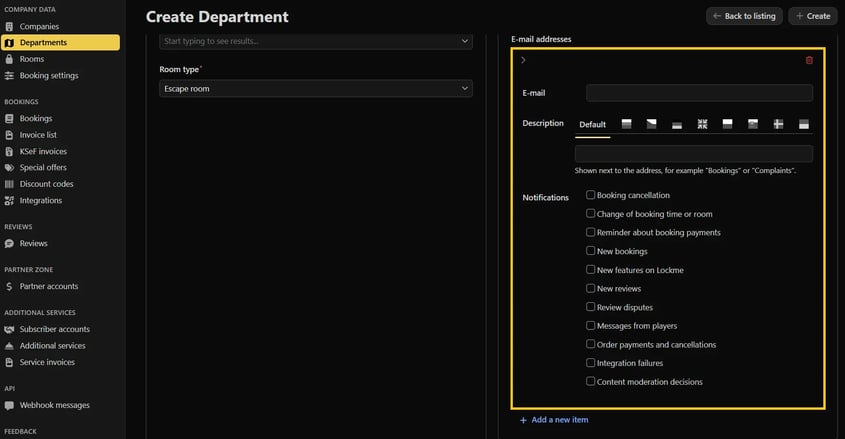Click the Bookings list icon
Image resolution: width=845 pixels, height=439 pixels.
pos(9,119)
